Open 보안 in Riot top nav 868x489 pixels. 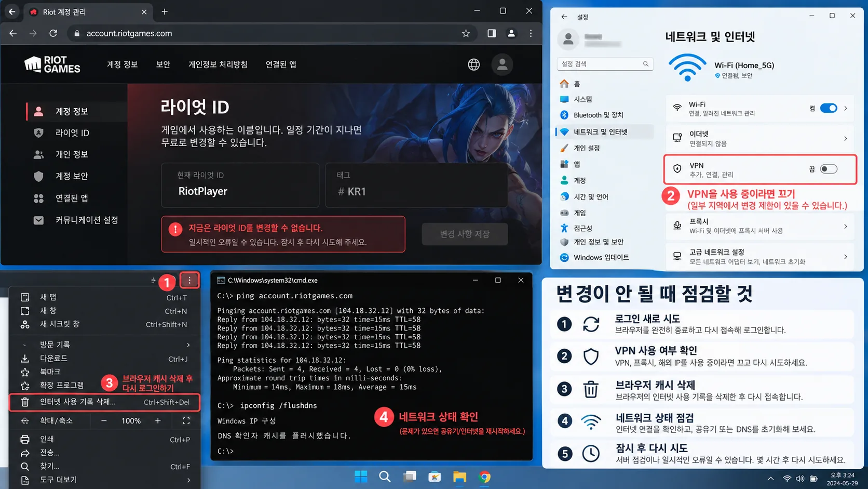point(163,64)
